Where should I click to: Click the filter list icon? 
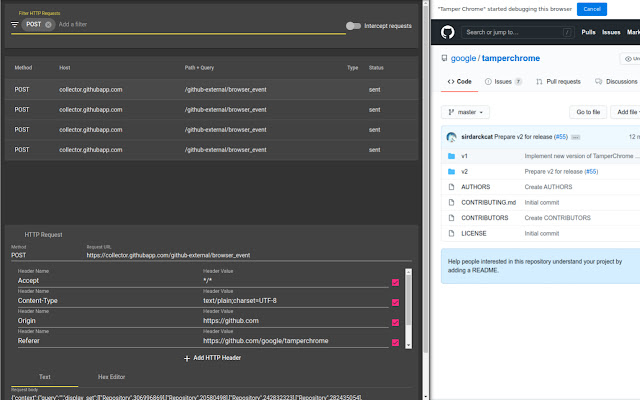coord(13,24)
